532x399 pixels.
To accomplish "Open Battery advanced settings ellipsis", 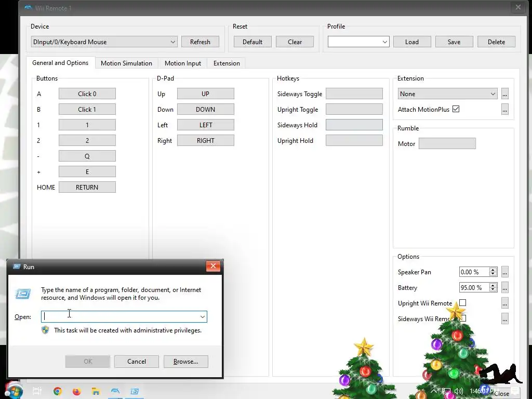I will (505, 288).
